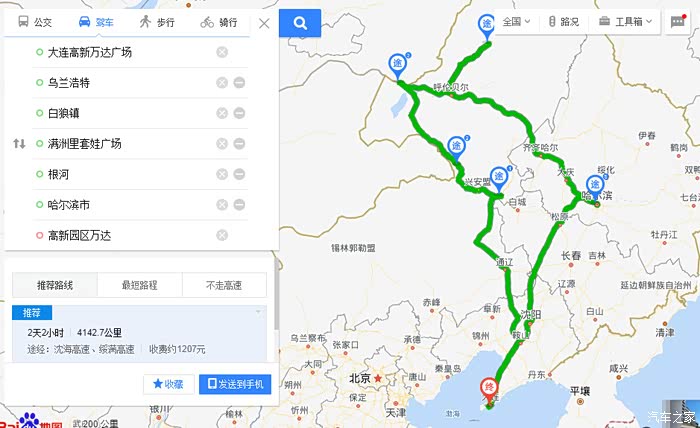Toggle 路况 traffic layer
Image resolution: width=700 pixels, height=428 pixels.
pyautogui.click(x=563, y=21)
